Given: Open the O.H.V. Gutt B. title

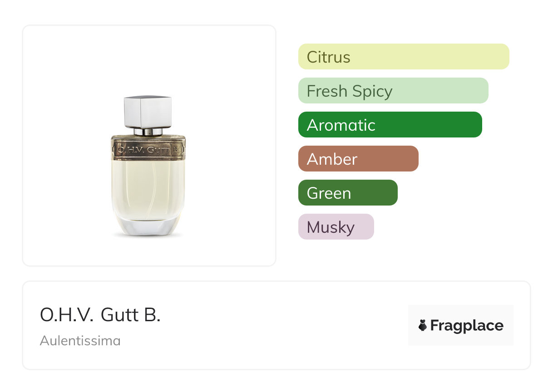Looking at the screenshot, I should [100, 315].
